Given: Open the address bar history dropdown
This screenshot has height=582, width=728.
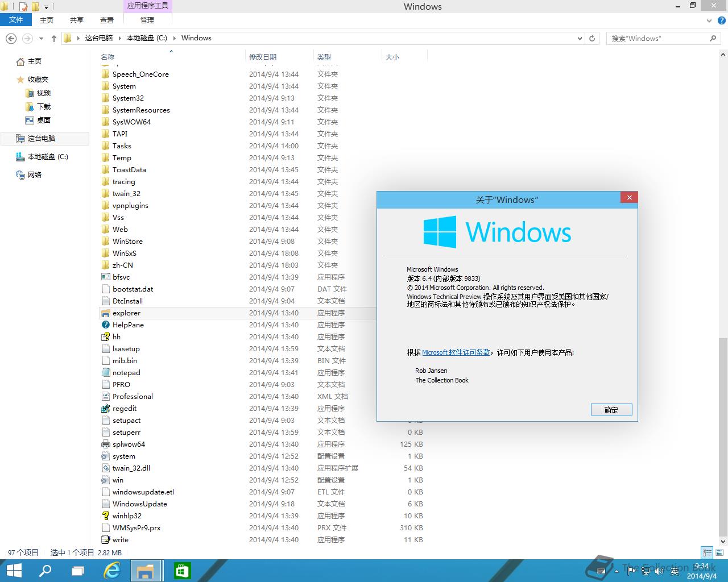Looking at the screenshot, I should [x=580, y=38].
